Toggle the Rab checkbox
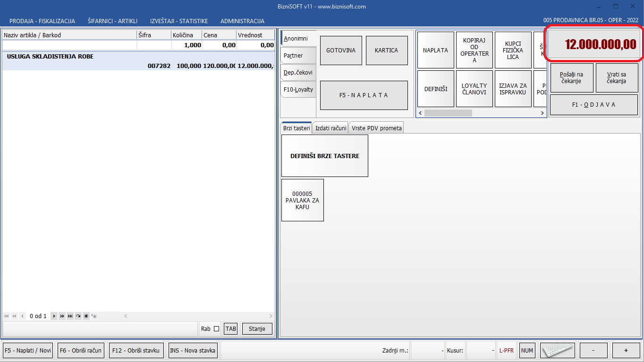 [x=217, y=329]
